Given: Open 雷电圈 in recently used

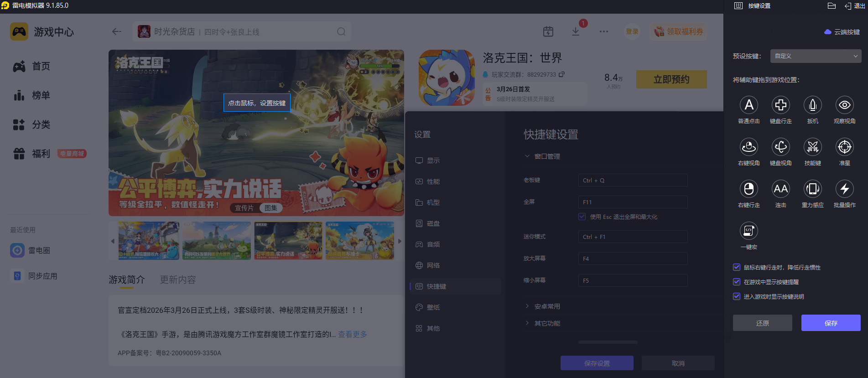Looking at the screenshot, I should (x=31, y=250).
